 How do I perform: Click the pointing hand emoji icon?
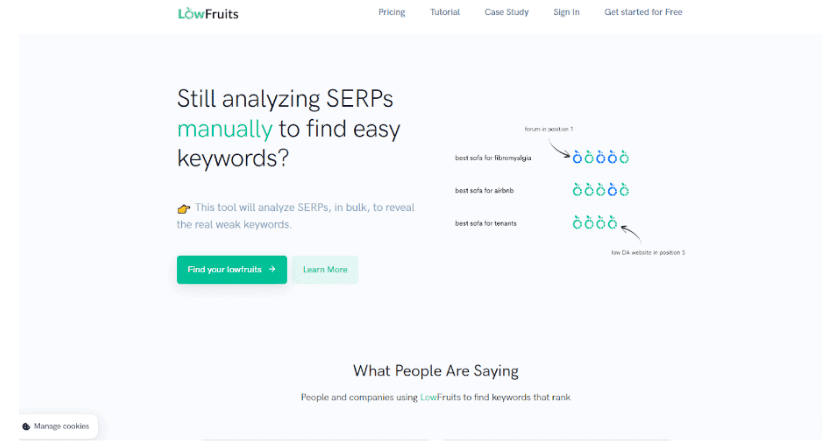click(183, 209)
